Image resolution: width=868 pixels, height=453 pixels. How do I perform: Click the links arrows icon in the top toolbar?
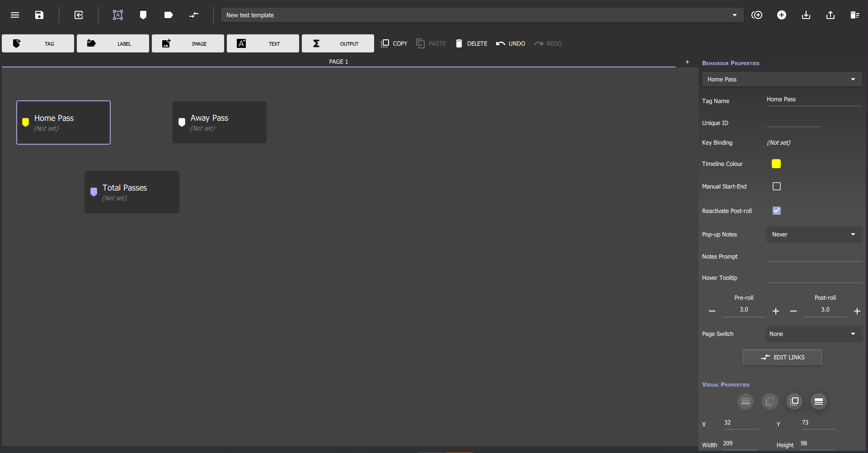click(x=194, y=15)
